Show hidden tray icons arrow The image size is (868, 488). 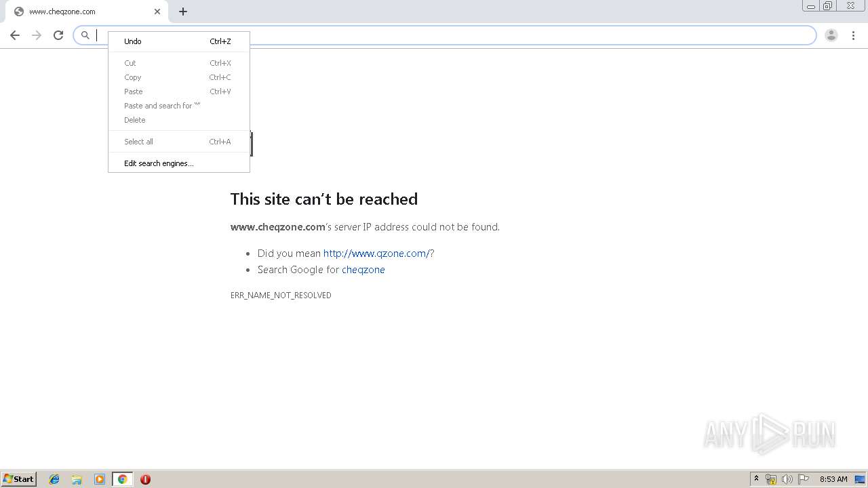756,479
